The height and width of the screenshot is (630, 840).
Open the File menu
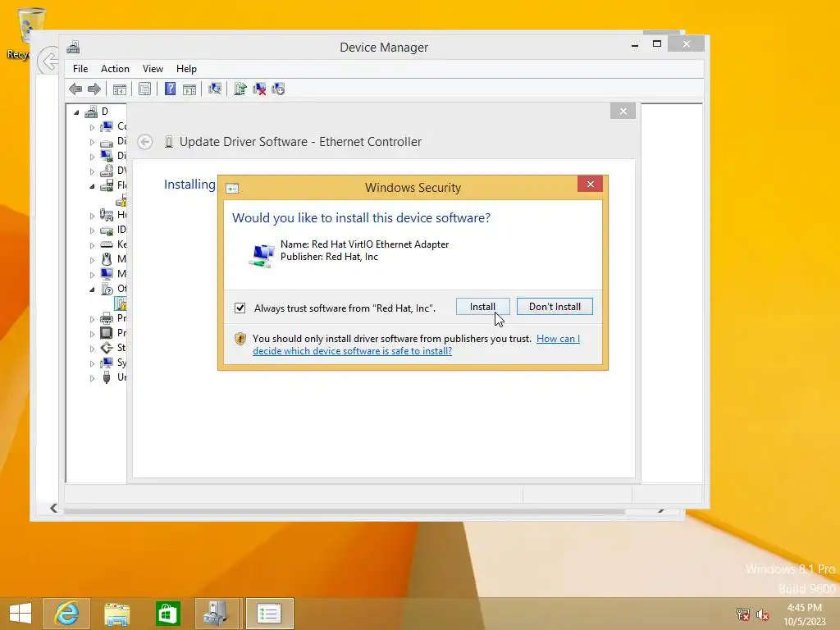click(x=80, y=69)
